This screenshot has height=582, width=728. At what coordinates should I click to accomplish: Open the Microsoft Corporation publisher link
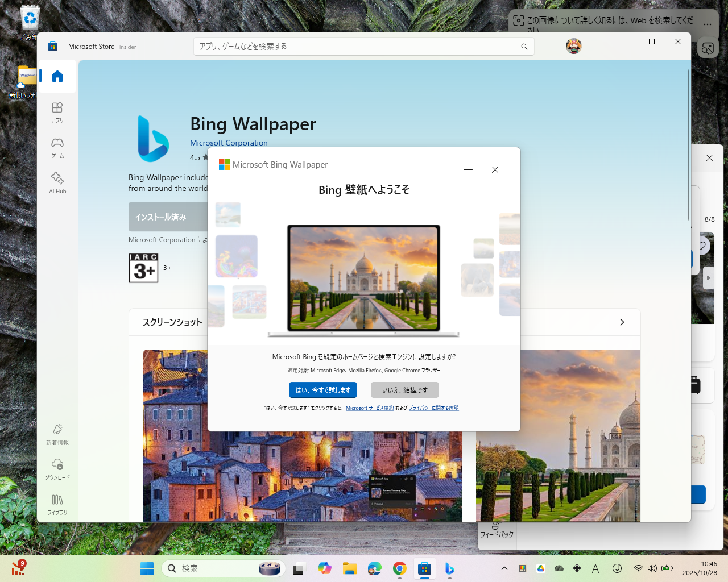coord(229,143)
